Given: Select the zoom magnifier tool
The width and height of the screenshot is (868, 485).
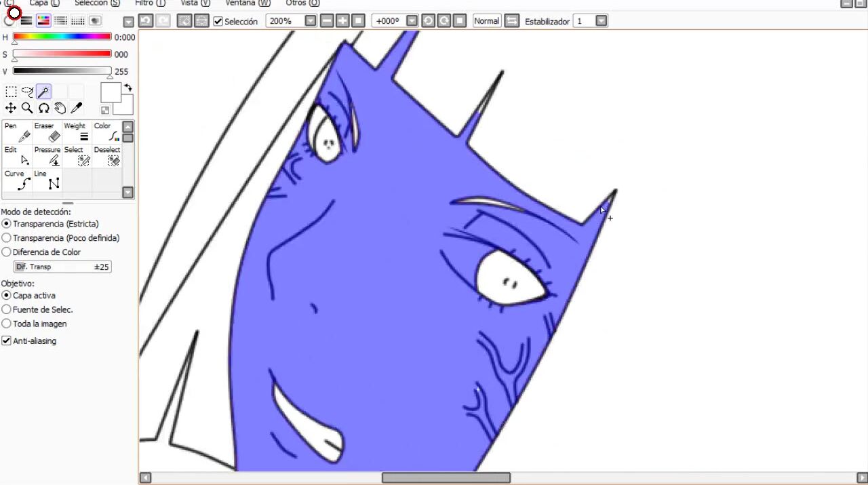Looking at the screenshot, I should click(27, 109).
